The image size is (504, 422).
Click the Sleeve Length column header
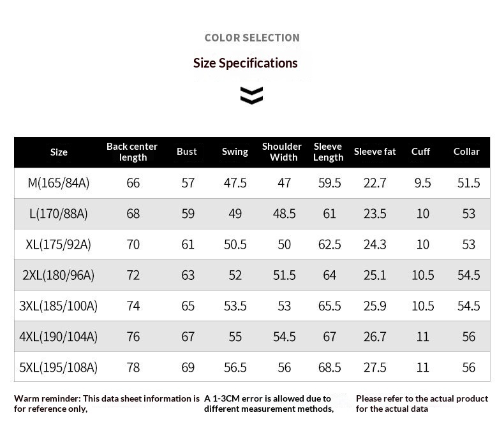(328, 152)
